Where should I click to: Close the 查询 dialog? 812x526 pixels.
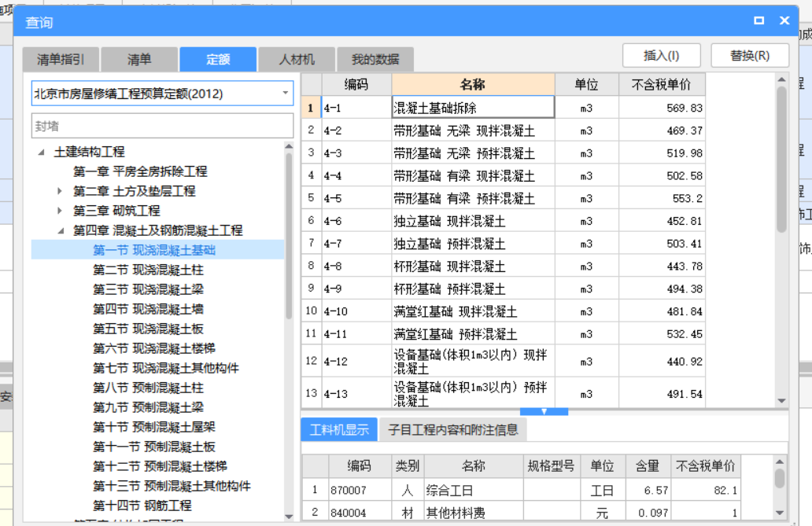[784, 20]
